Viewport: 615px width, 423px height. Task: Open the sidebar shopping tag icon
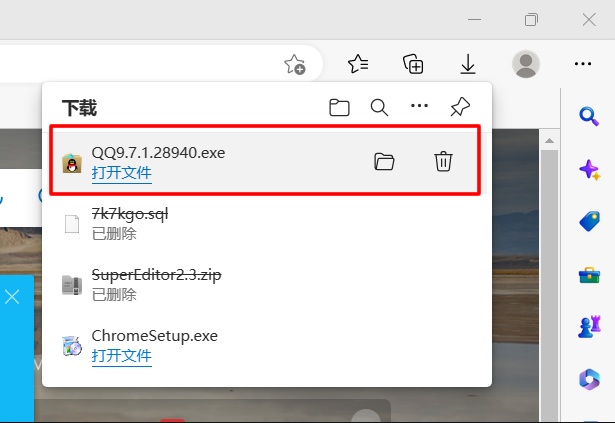click(x=590, y=221)
